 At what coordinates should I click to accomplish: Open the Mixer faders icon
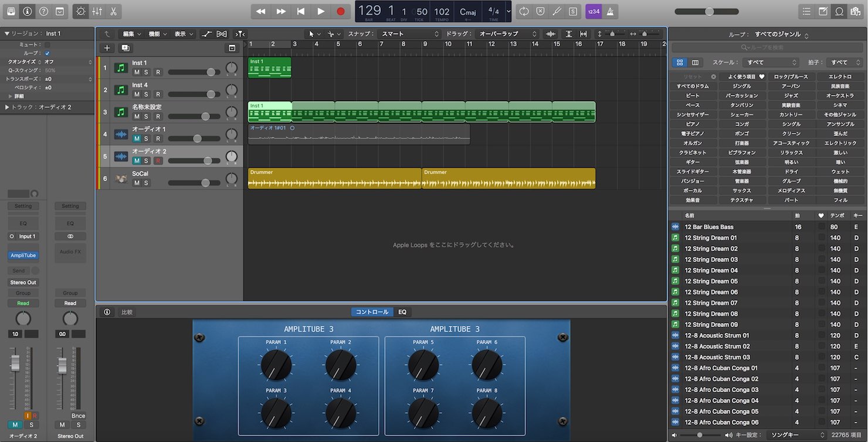point(97,11)
